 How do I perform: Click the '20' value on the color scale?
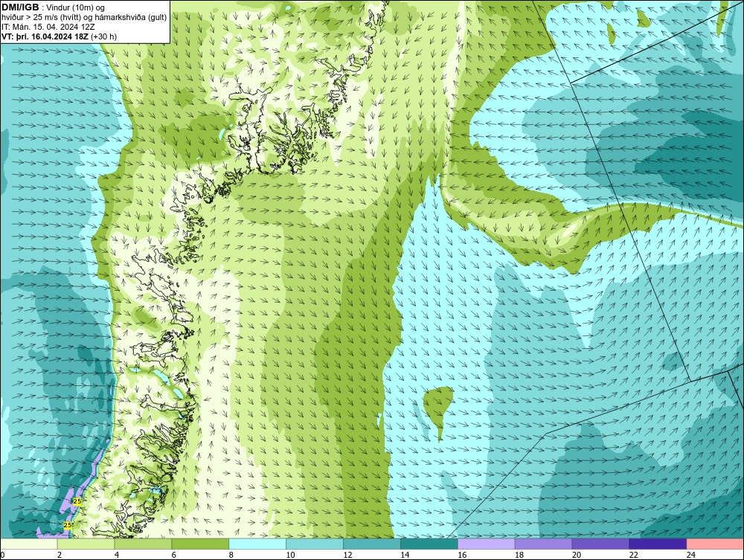[577, 555]
